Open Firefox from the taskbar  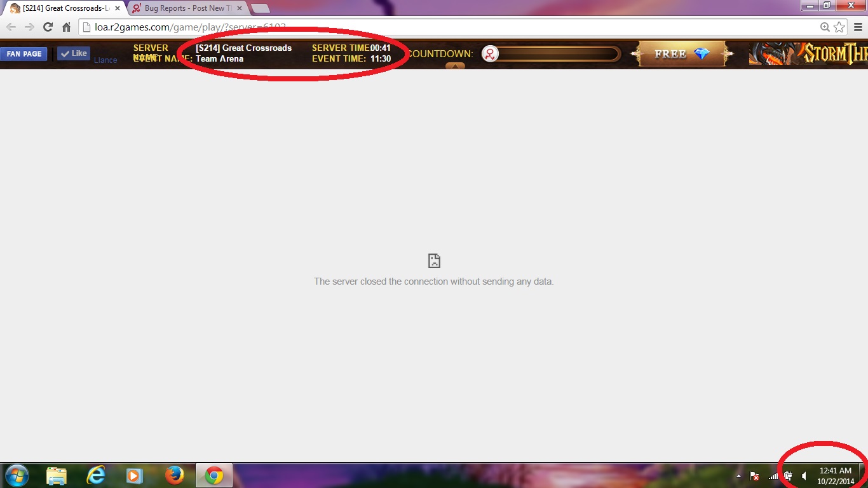coord(174,475)
